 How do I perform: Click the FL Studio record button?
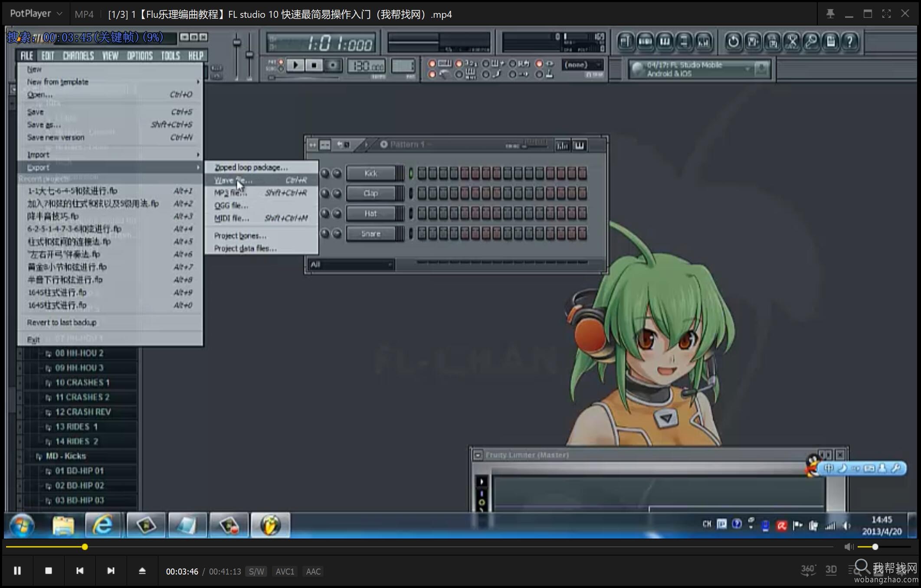333,65
